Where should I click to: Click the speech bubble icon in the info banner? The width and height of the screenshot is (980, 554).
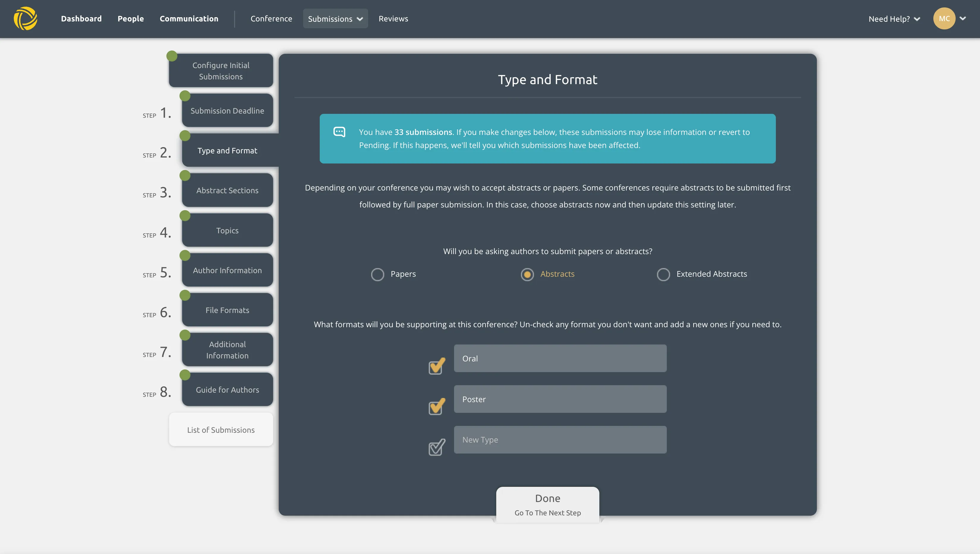pos(339,132)
